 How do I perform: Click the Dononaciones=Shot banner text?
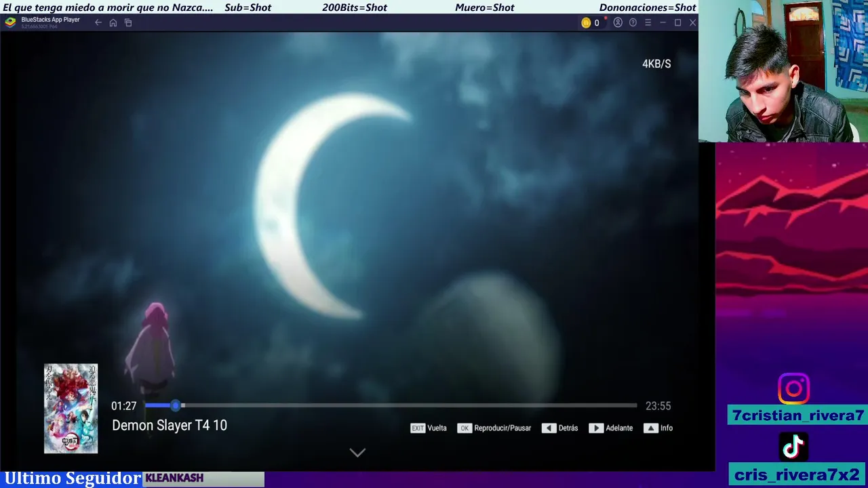point(648,7)
